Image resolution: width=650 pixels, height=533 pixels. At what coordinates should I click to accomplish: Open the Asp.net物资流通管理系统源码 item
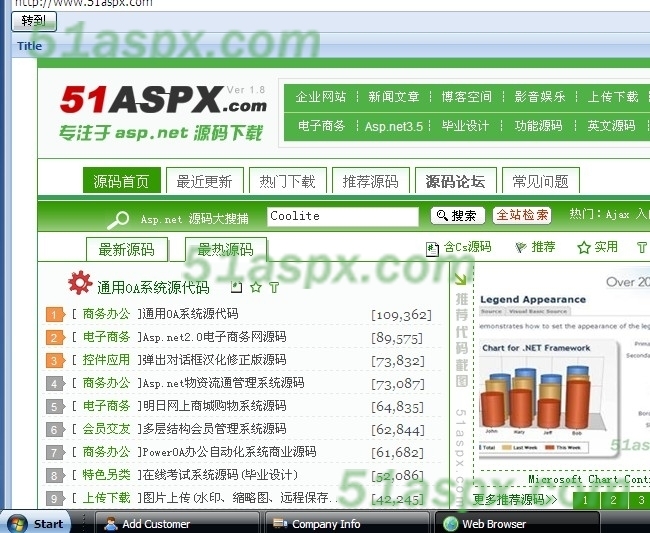click(x=223, y=383)
